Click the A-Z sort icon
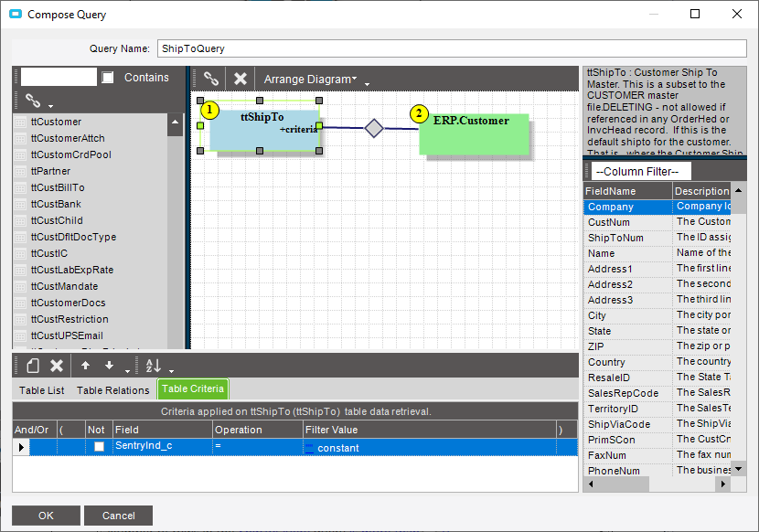This screenshot has width=759, height=532. (x=153, y=366)
